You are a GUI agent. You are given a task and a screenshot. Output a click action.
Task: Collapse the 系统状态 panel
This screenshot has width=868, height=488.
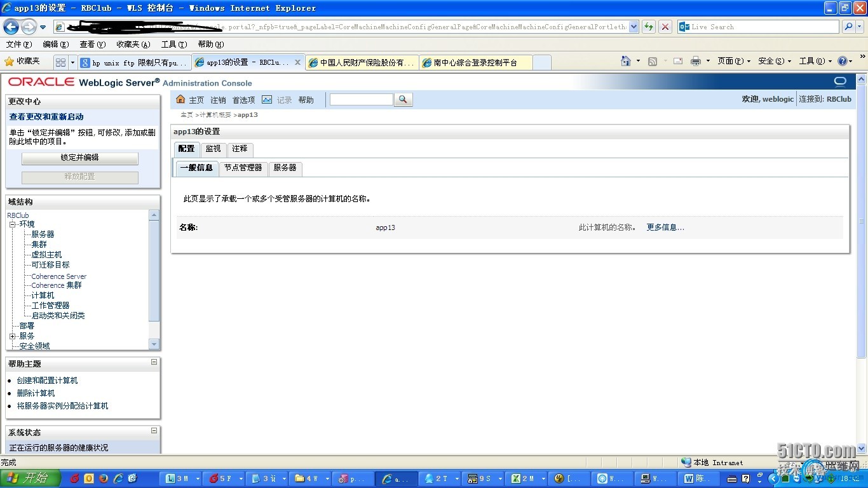click(x=154, y=431)
